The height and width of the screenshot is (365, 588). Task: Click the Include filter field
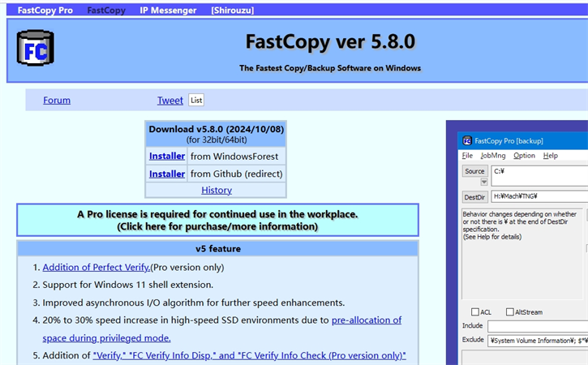(x=538, y=326)
